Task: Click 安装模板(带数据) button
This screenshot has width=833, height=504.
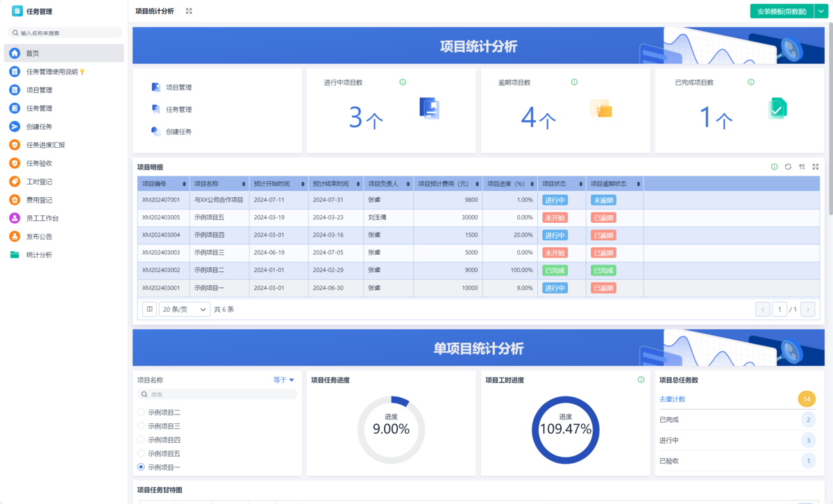Action: (x=782, y=11)
